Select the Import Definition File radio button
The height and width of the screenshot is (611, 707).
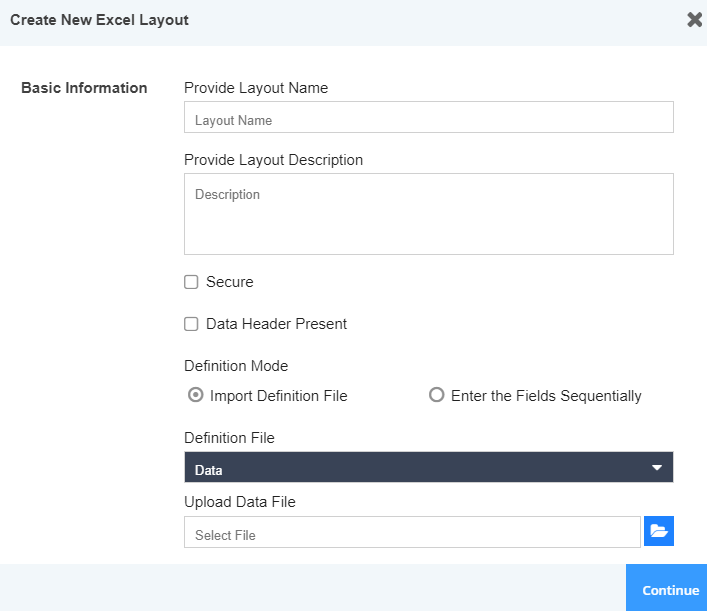tap(196, 395)
